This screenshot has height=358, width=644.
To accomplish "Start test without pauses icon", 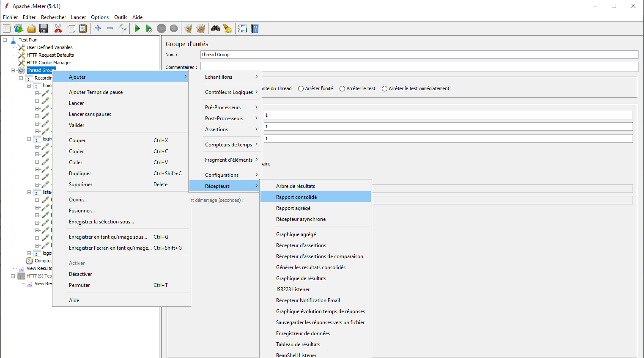I will [149, 28].
